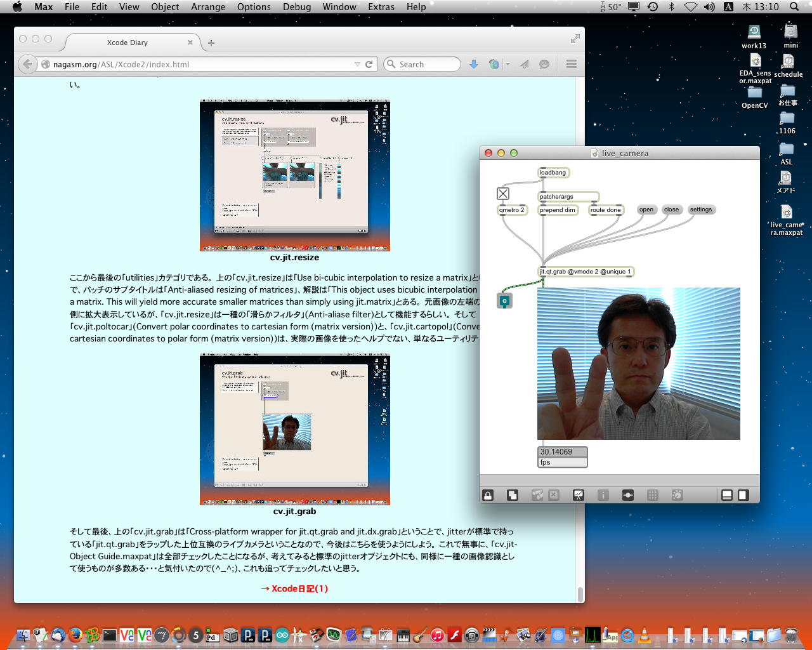This screenshot has width=812, height=650.
Task: Go back using Firefox back arrow
Action: [x=27, y=64]
